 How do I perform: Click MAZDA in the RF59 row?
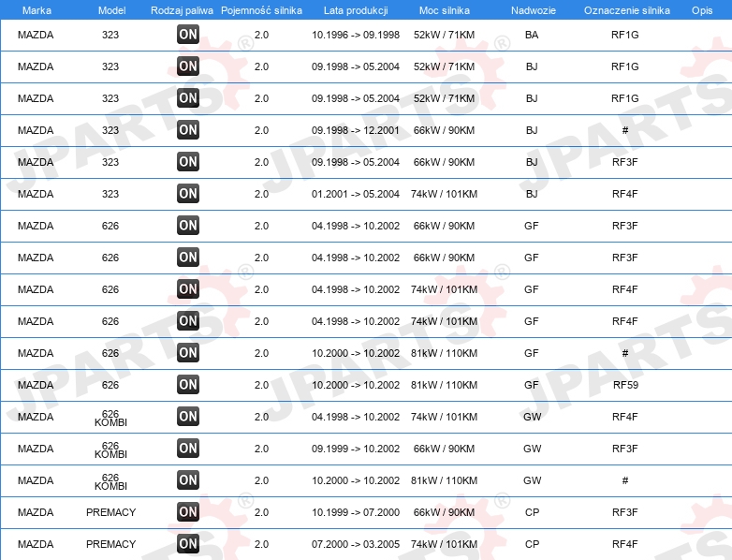point(36,385)
